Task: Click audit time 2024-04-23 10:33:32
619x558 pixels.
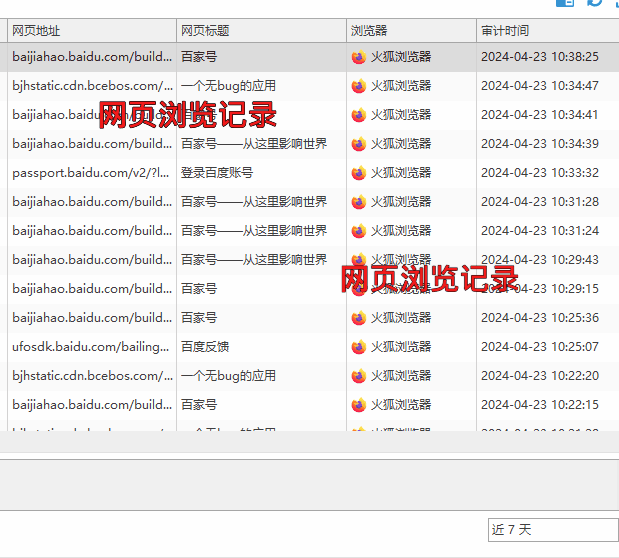Action: point(540,173)
